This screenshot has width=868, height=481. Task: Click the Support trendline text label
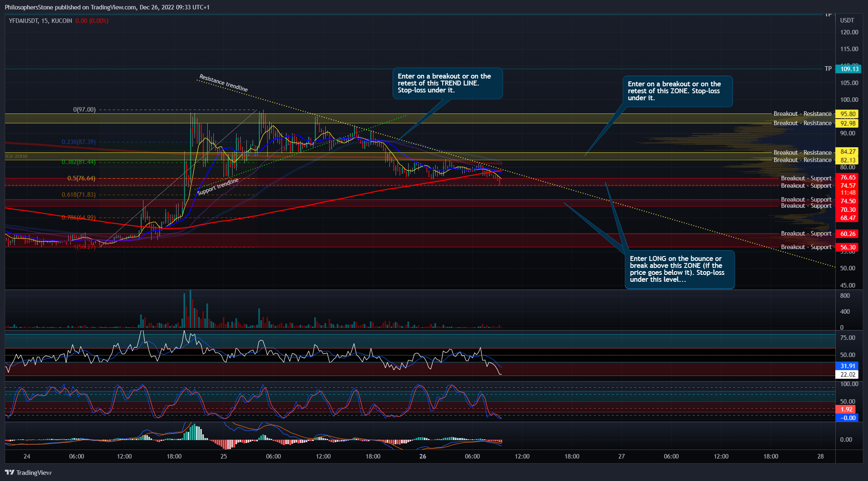[x=217, y=187]
